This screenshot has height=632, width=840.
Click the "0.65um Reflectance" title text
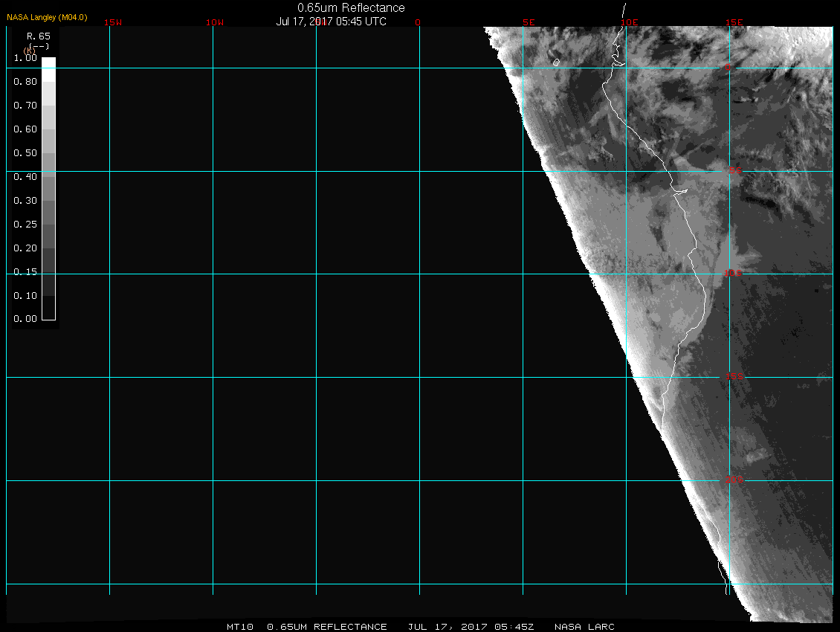click(x=351, y=8)
